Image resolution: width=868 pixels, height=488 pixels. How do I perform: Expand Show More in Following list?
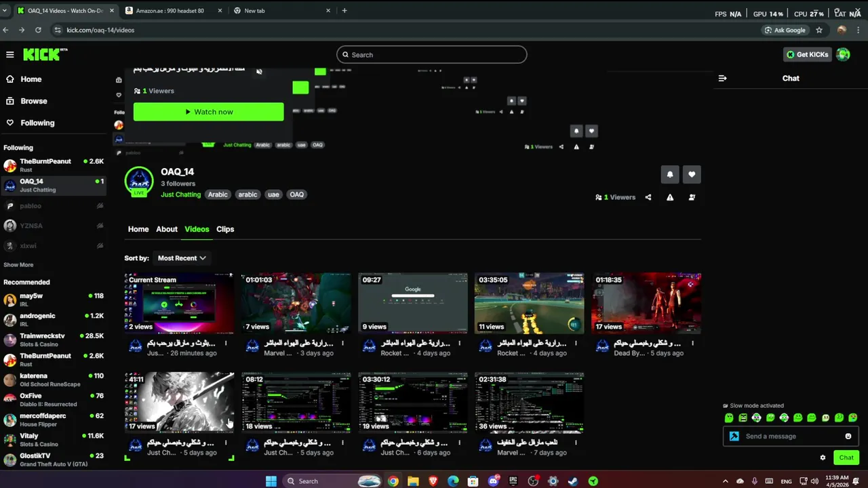(x=18, y=265)
